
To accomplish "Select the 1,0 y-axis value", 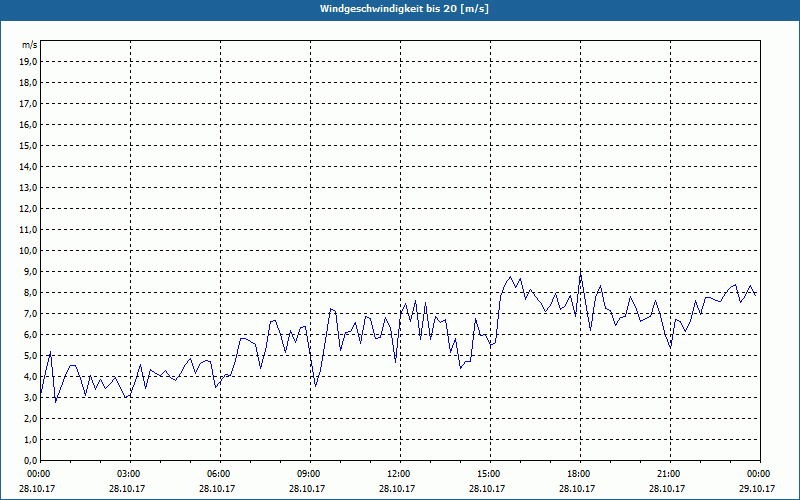I will click(30, 439).
